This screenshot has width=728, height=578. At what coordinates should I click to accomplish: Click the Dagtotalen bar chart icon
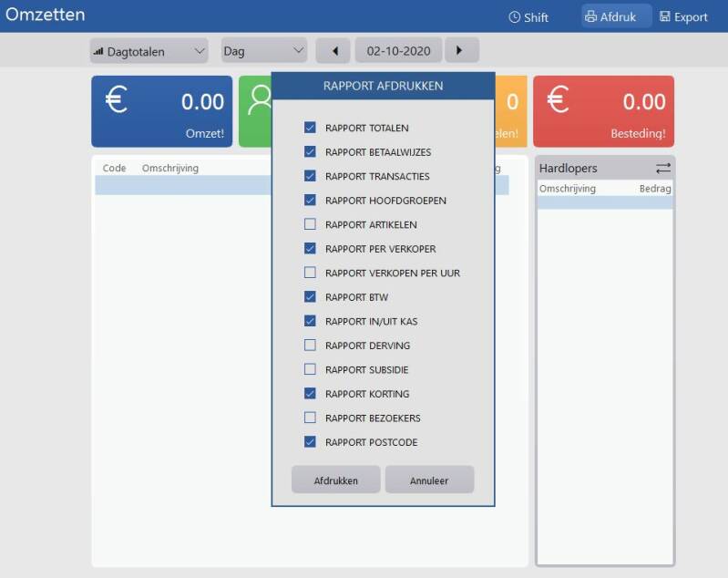pyautogui.click(x=98, y=51)
